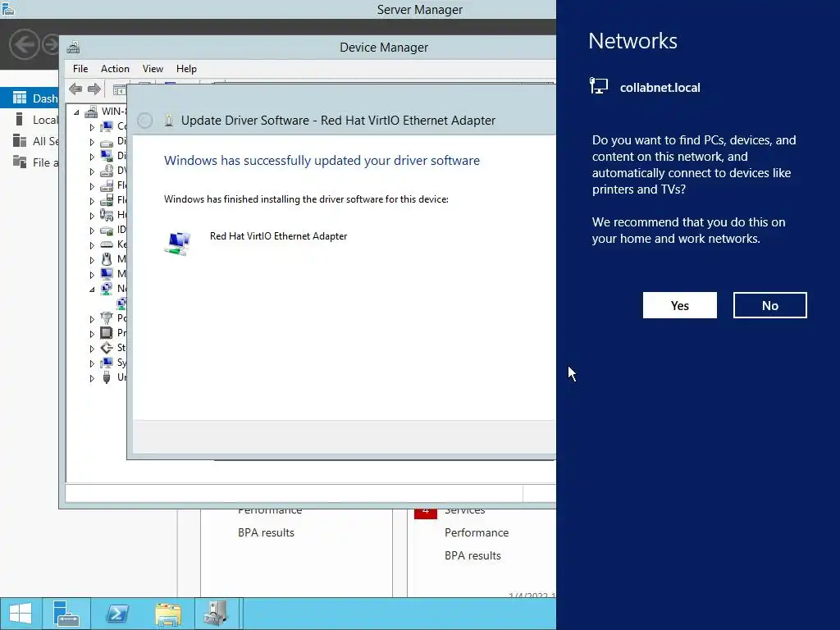The height and width of the screenshot is (630, 840).
Task: Expand the DVD/CD-ROM drives category arrow
Action: click(x=92, y=171)
